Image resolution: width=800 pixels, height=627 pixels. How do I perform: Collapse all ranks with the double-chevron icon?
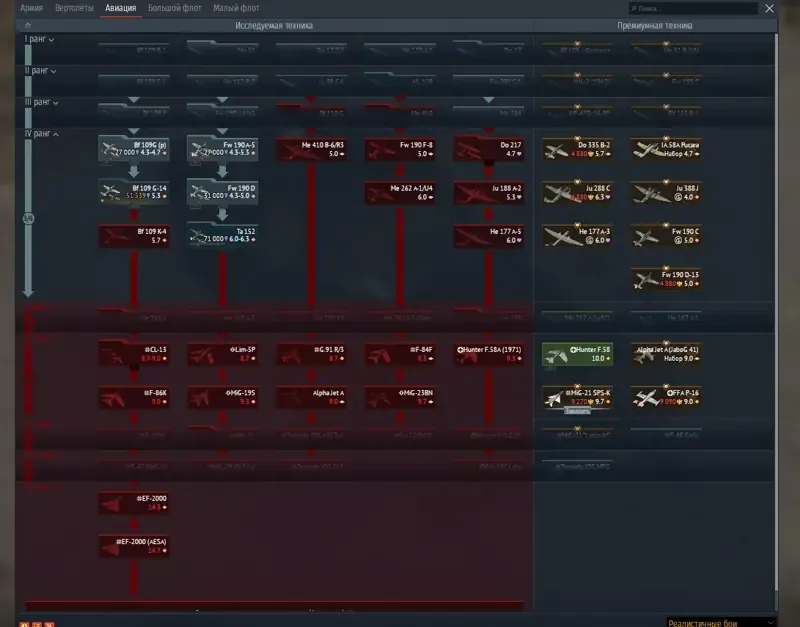pos(28,25)
